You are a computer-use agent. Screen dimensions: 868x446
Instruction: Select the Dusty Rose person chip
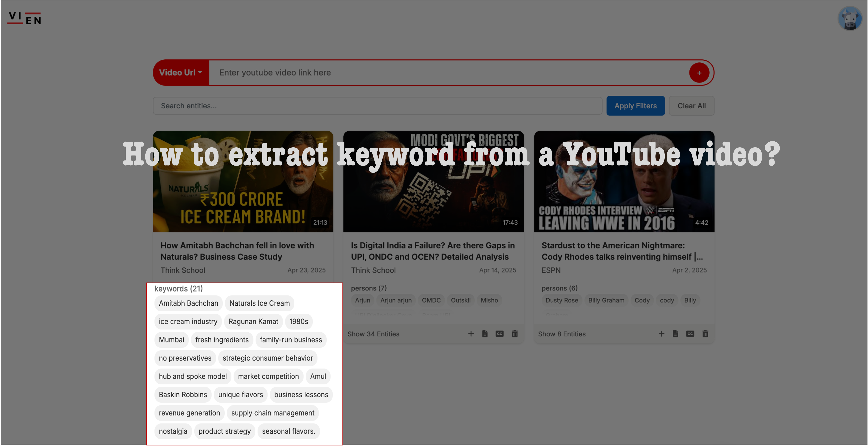click(562, 300)
